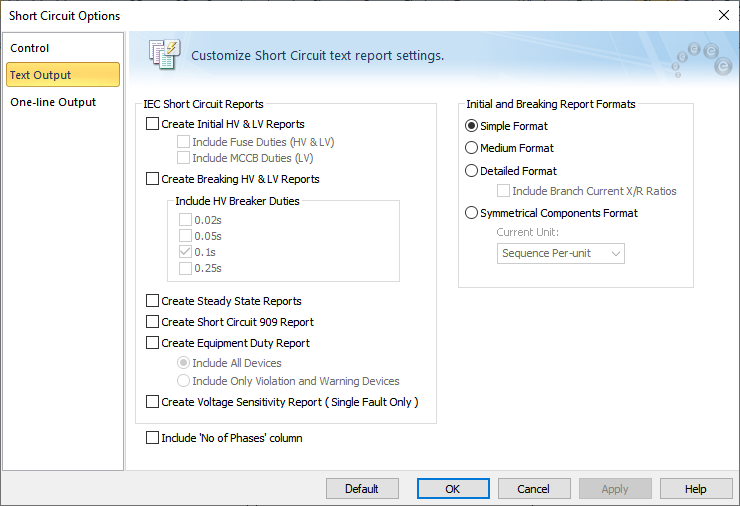Enable Create Initial HV & LV Reports
Screen dimensions: 740x506
tap(153, 124)
